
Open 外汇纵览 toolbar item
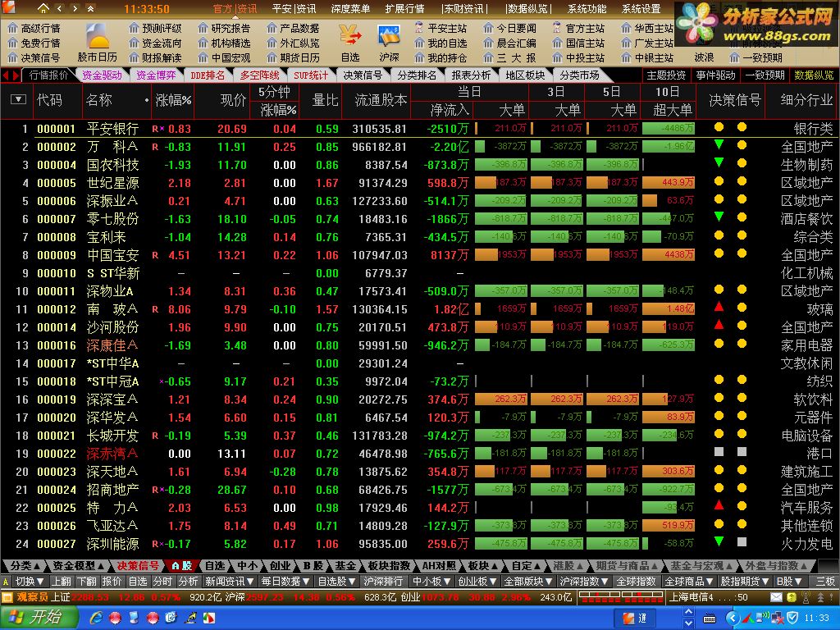click(293, 43)
